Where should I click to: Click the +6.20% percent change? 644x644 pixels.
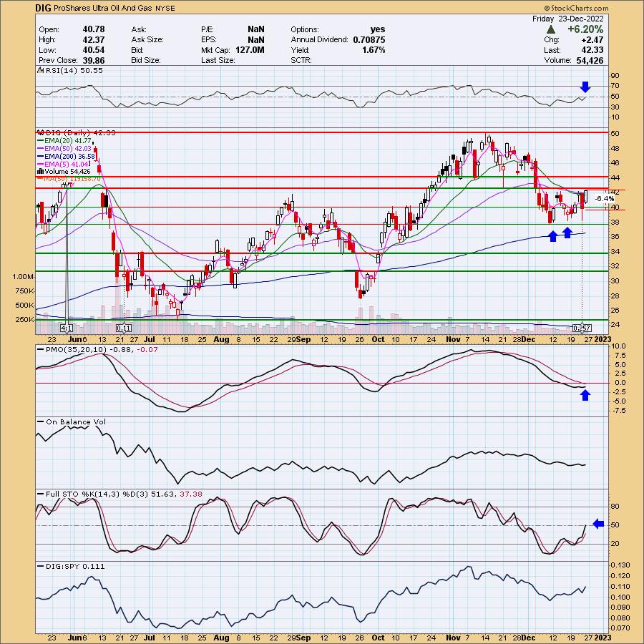click(x=585, y=29)
